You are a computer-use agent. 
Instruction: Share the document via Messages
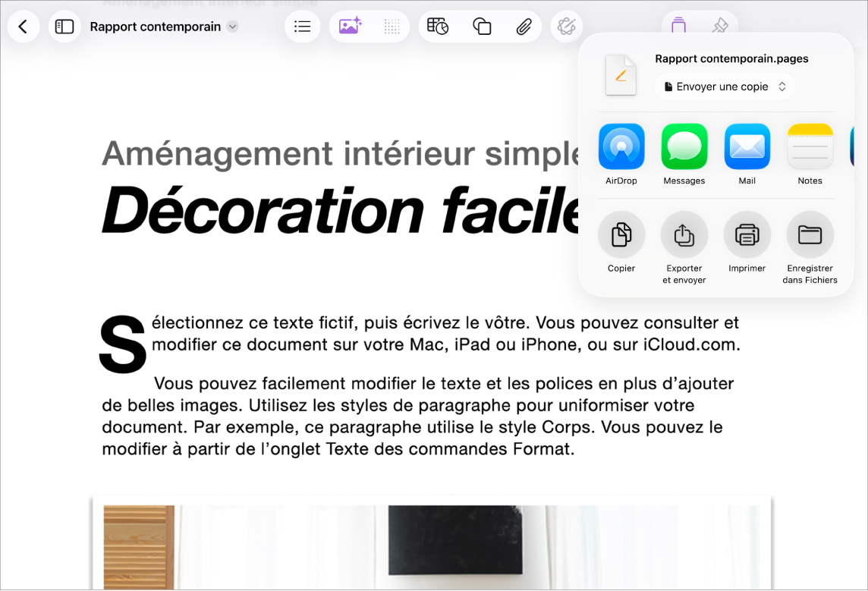point(684,155)
